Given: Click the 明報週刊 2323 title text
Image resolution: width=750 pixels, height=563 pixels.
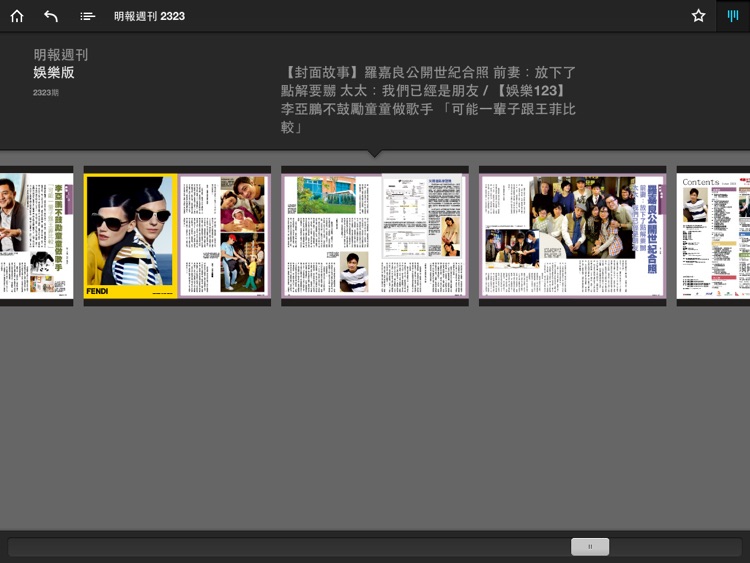Looking at the screenshot, I should pos(149,16).
